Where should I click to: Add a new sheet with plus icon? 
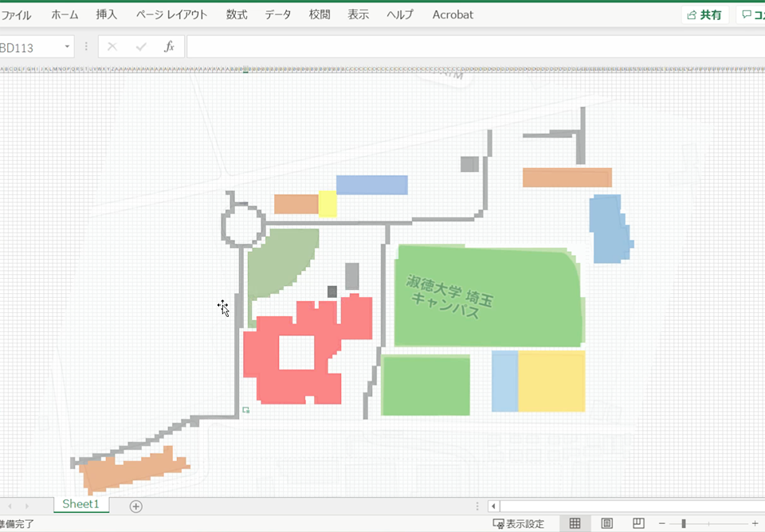136,507
